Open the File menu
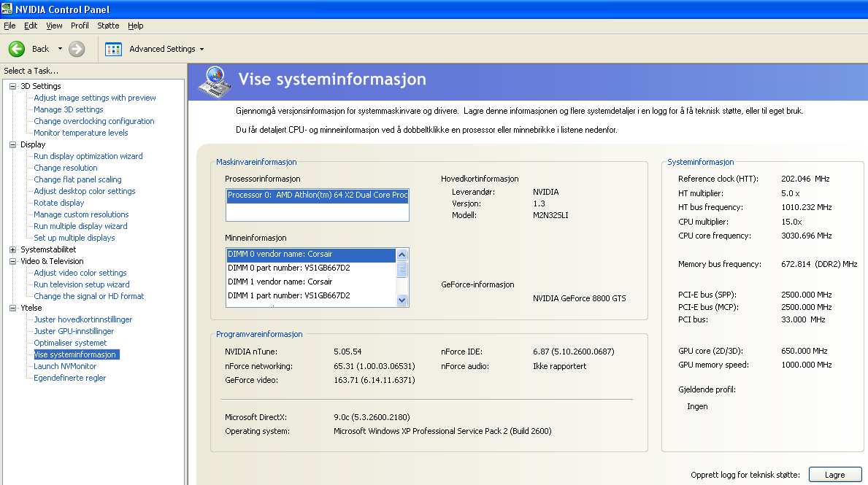Image resolution: width=868 pixels, height=485 pixels. 10,26
